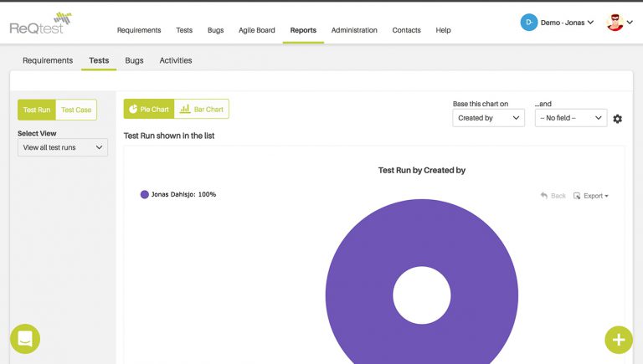Open the No field dropdown

click(x=570, y=118)
